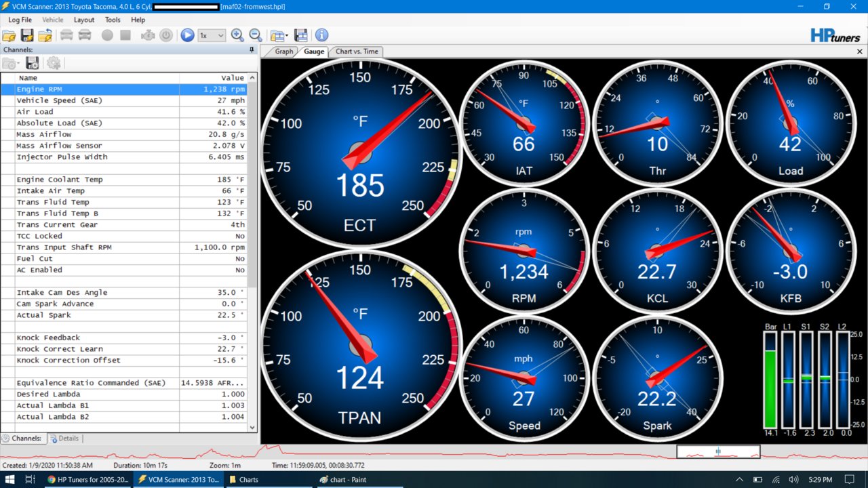Play the log with the blue play button
Viewport: 868px width, 488px height.
tap(188, 35)
